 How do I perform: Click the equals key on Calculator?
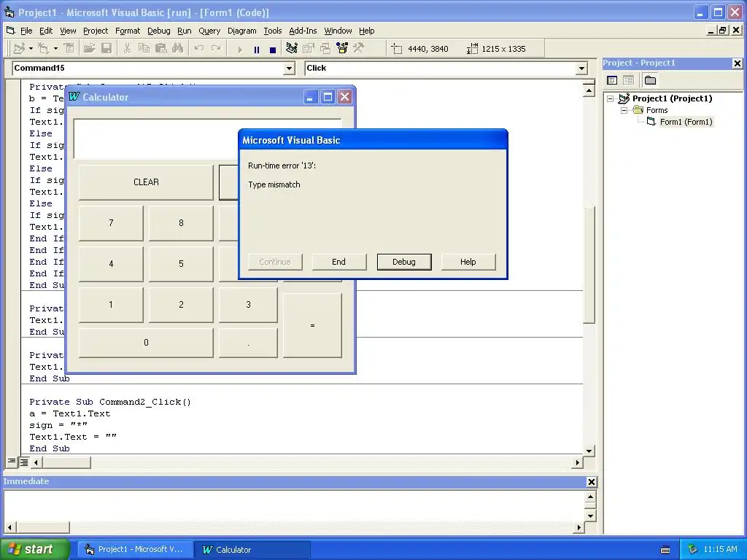coord(312,325)
